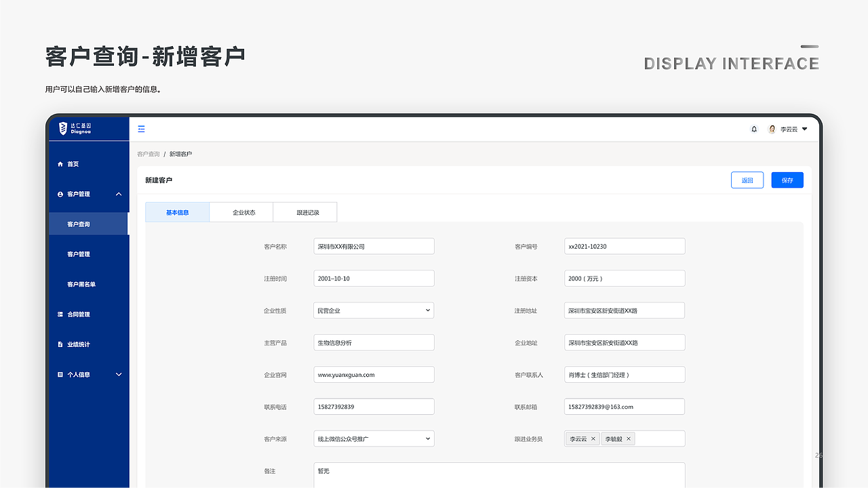Click the 业绩统计 document icon
Viewport: 868px width, 488px height.
point(60,344)
